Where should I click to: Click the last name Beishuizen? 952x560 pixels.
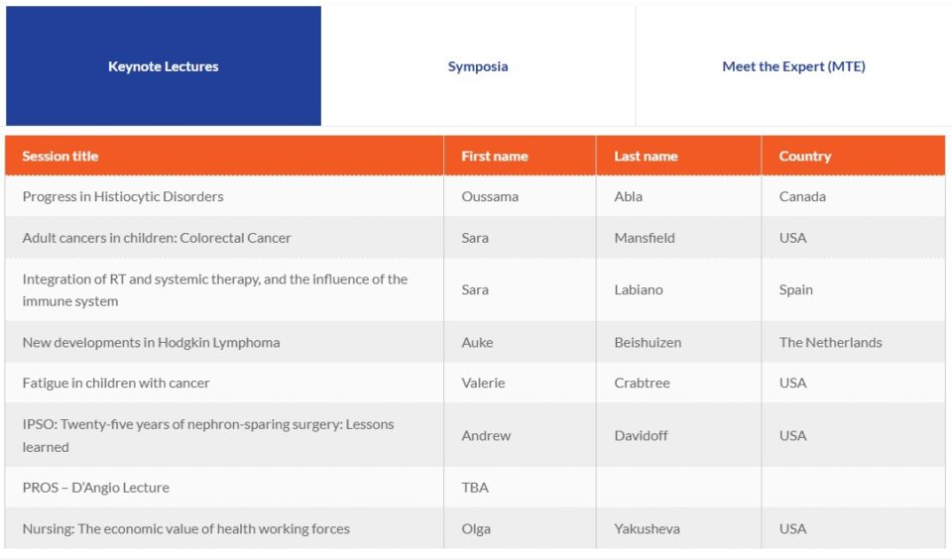[x=648, y=342]
